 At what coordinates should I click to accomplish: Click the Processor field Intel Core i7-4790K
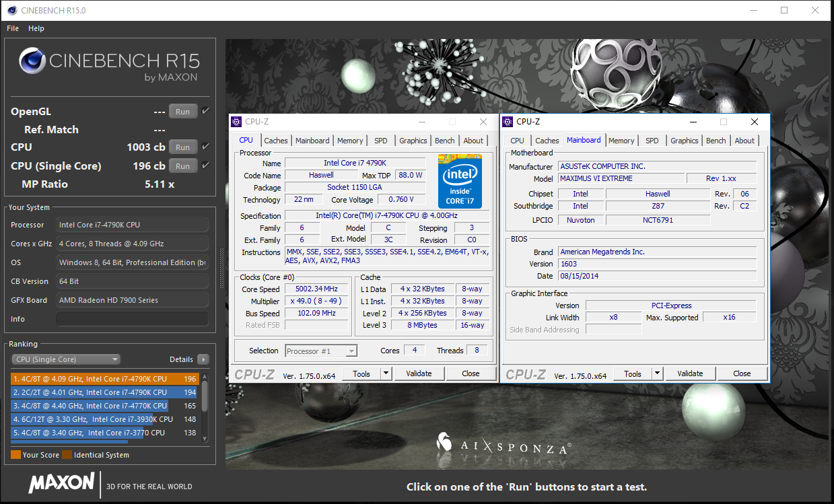pos(132,225)
